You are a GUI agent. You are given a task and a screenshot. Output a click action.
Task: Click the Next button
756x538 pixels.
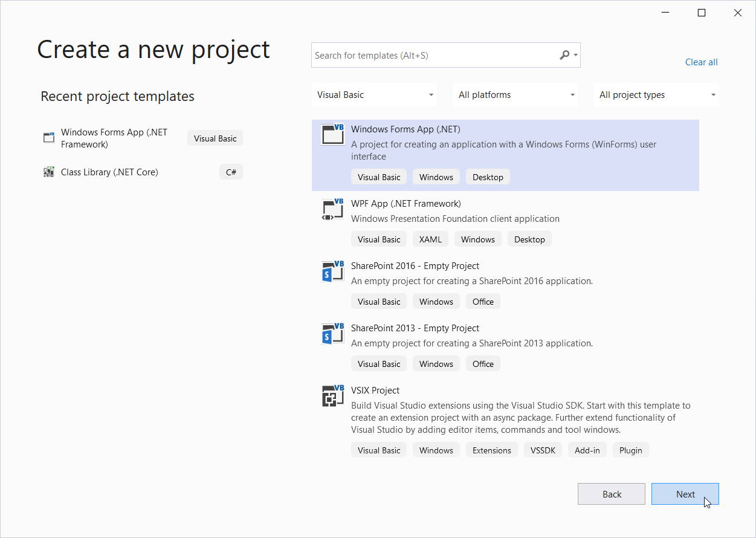tap(685, 494)
